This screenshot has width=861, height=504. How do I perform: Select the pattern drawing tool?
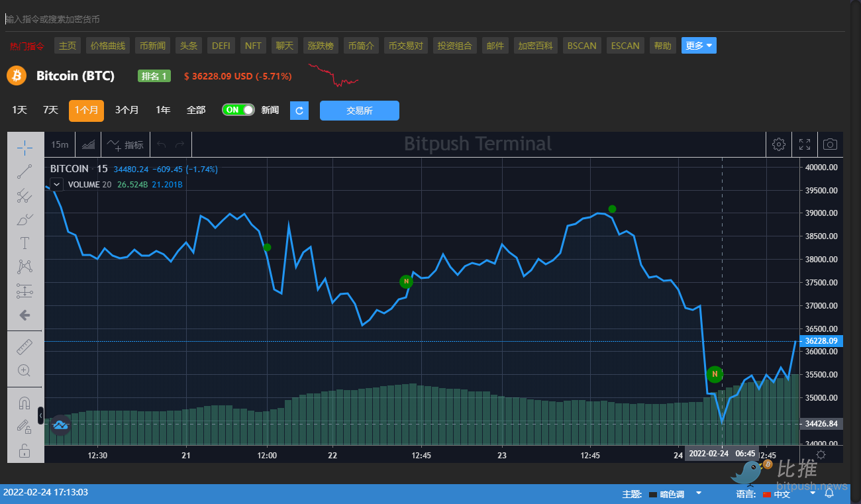pos(25,267)
